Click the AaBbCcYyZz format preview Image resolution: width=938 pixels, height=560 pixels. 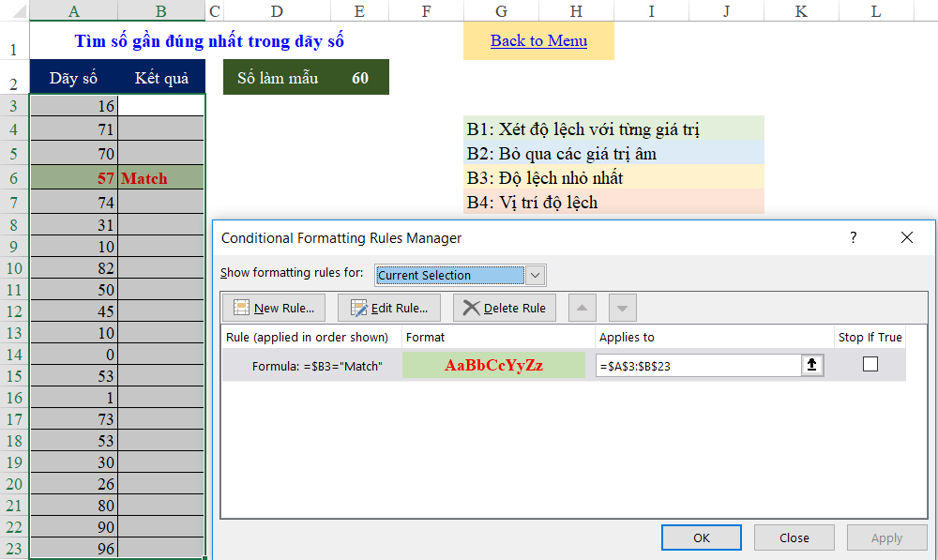tap(493, 366)
